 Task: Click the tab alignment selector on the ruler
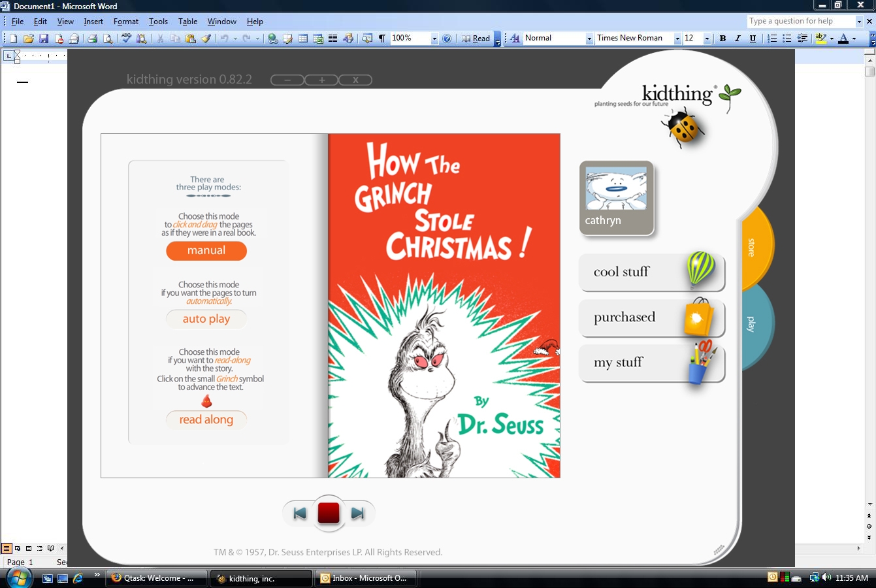(x=7, y=56)
